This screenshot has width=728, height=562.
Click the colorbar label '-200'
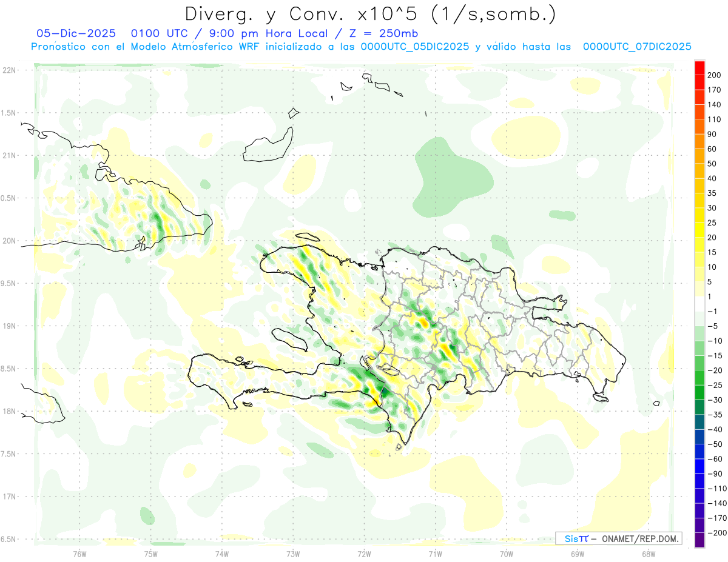pos(716,533)
